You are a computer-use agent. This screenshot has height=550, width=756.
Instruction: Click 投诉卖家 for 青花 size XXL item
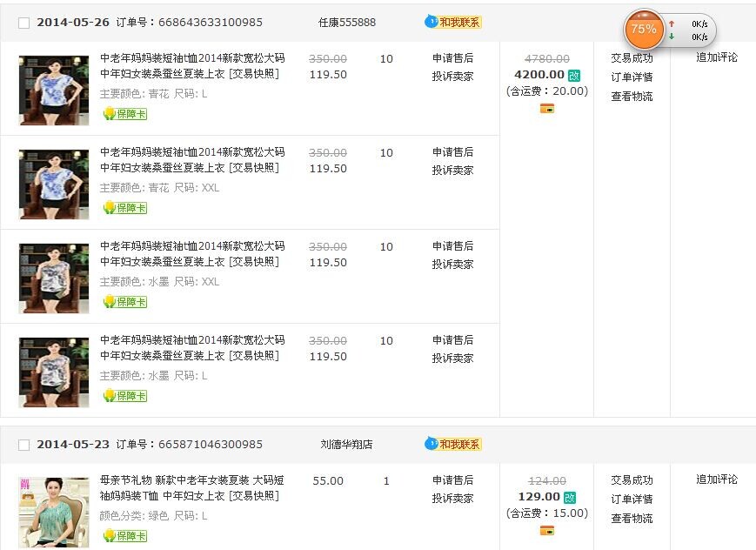pos(452,171)
